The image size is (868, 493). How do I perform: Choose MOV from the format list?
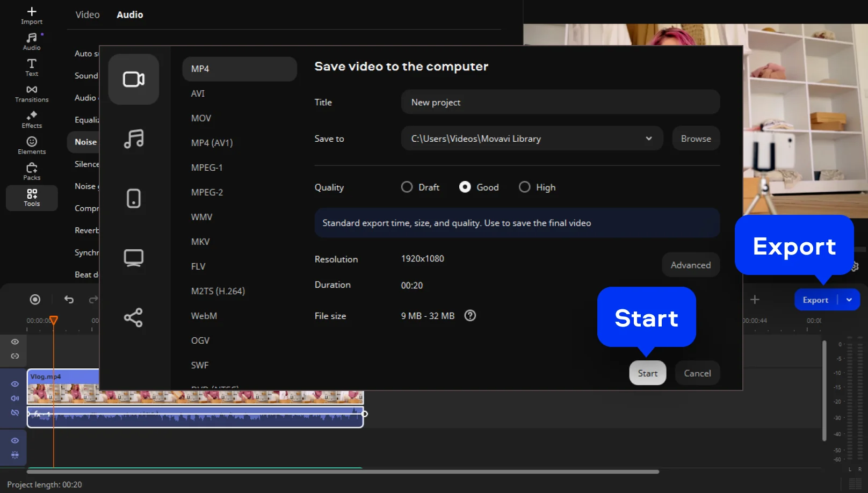(x=201, y=118)
